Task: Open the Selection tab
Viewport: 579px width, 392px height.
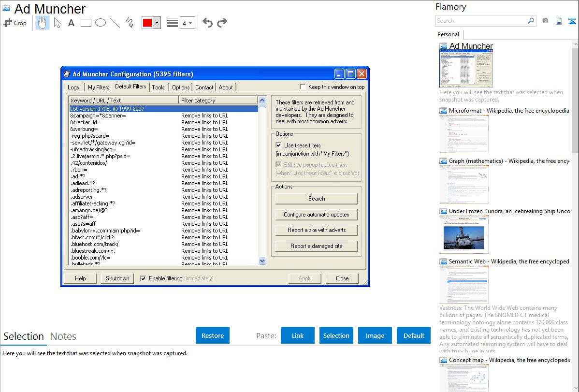Action: tap(24, 336)
